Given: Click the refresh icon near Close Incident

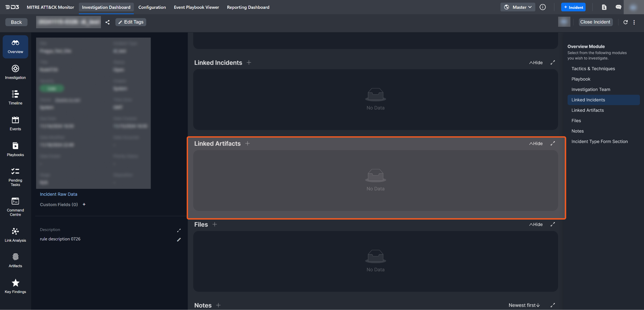Looking at the screenshot, I should pyautogui.click(x=625, y=22).
